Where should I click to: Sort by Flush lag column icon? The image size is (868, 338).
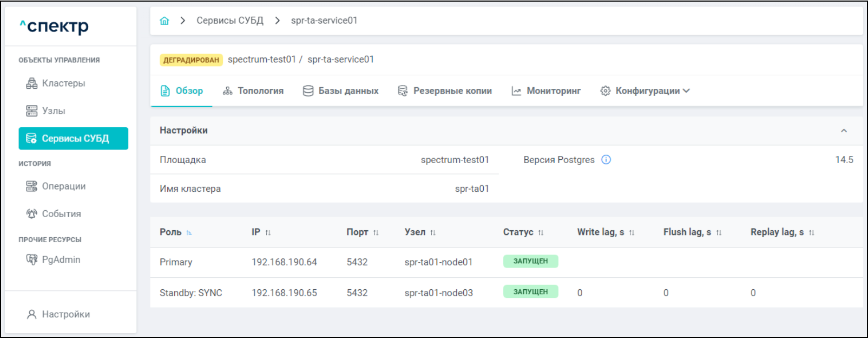click(719, 233)
